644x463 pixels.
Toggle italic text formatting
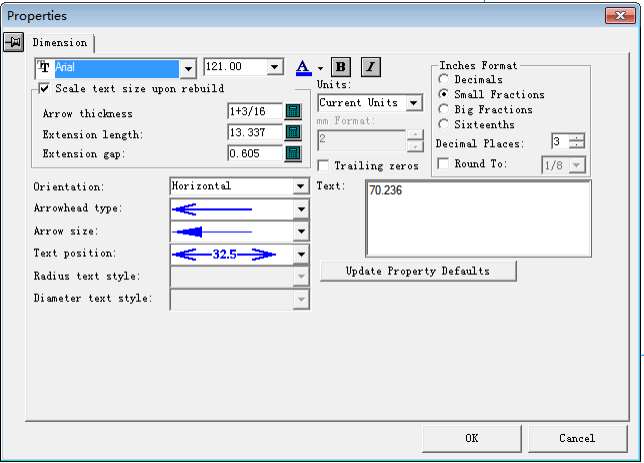pos(370,67)
